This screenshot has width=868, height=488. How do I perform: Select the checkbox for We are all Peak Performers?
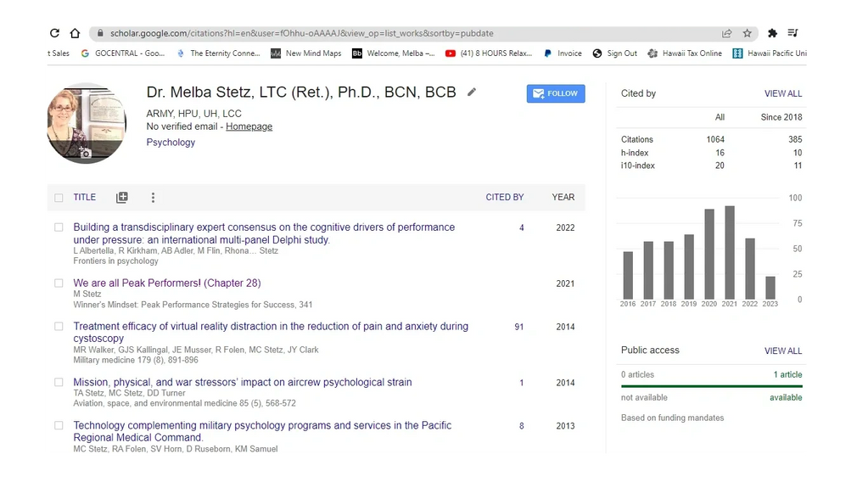59,283
